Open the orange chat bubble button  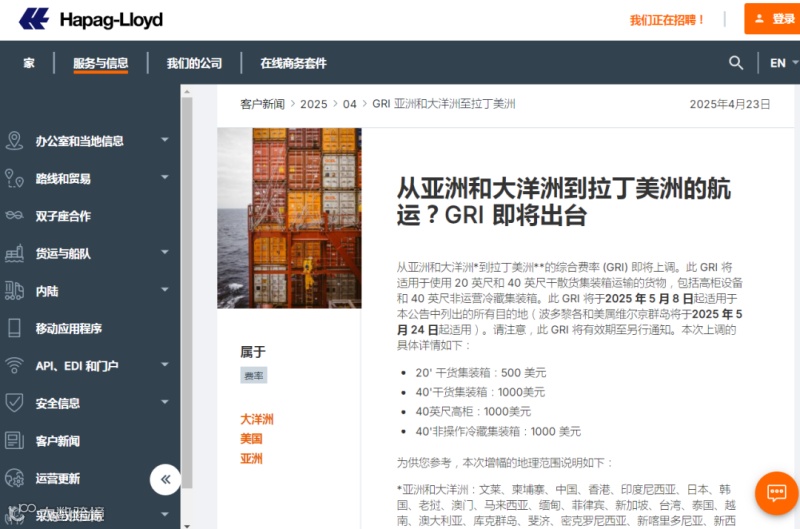(777, 493)
